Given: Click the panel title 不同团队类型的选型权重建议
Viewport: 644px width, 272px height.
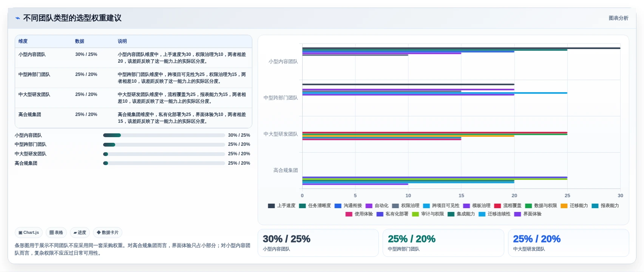Looking at the screenshot, I should pyautogui.click(x=72, y=18).
